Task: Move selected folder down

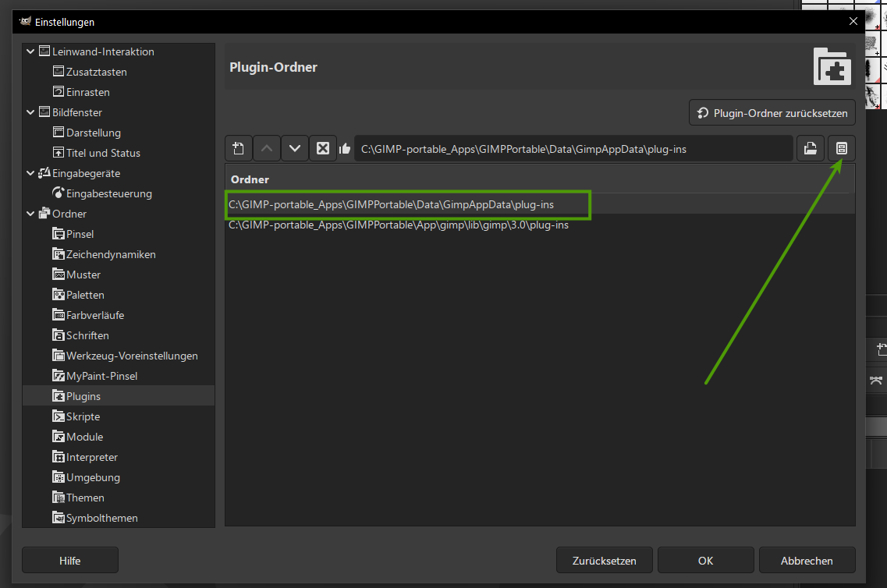Action: [x=295, y=149]
